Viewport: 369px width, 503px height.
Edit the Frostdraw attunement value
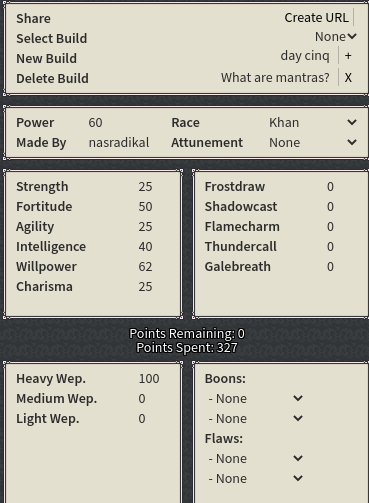[340, 187]
